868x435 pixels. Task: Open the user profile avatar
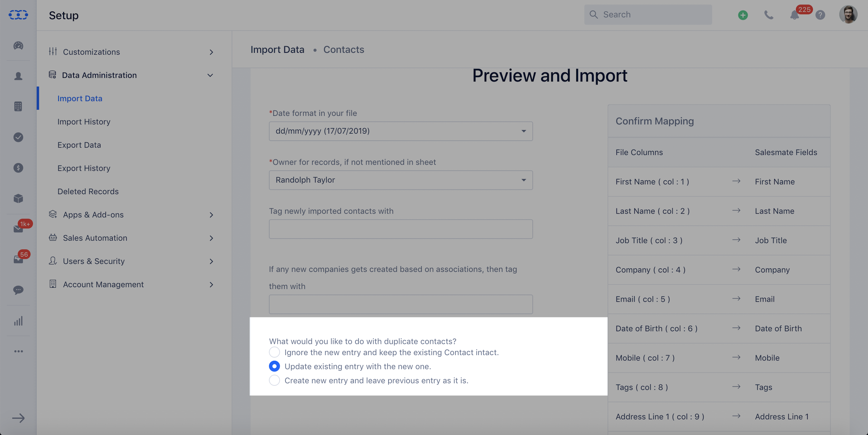848,15
